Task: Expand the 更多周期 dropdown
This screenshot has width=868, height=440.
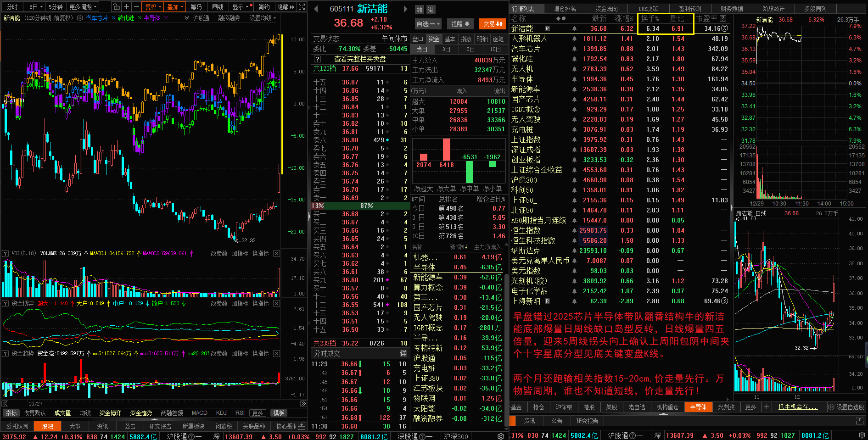Action: (x=83, y=7)
